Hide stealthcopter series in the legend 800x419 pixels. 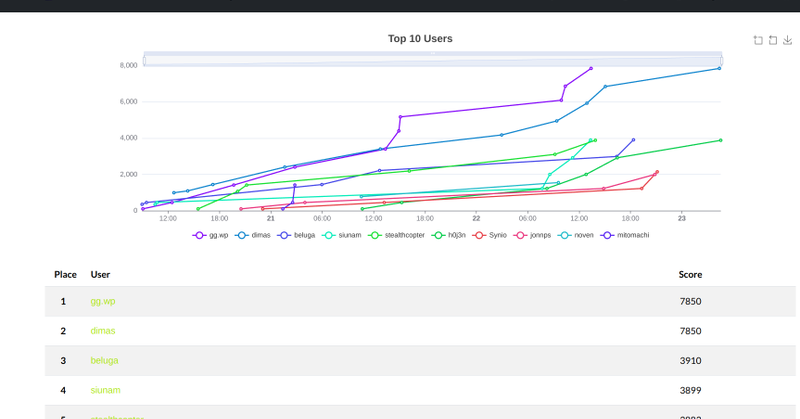click(x=396, y=235)
